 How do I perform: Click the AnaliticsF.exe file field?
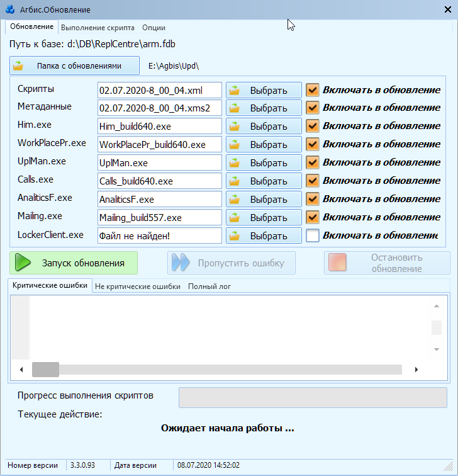(160, 199)
